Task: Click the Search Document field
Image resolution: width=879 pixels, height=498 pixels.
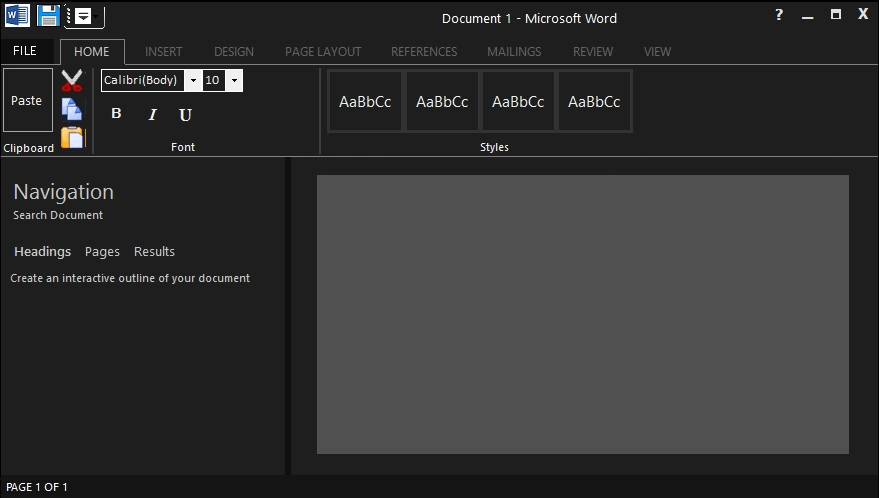Action: click(x=58, y=215)
